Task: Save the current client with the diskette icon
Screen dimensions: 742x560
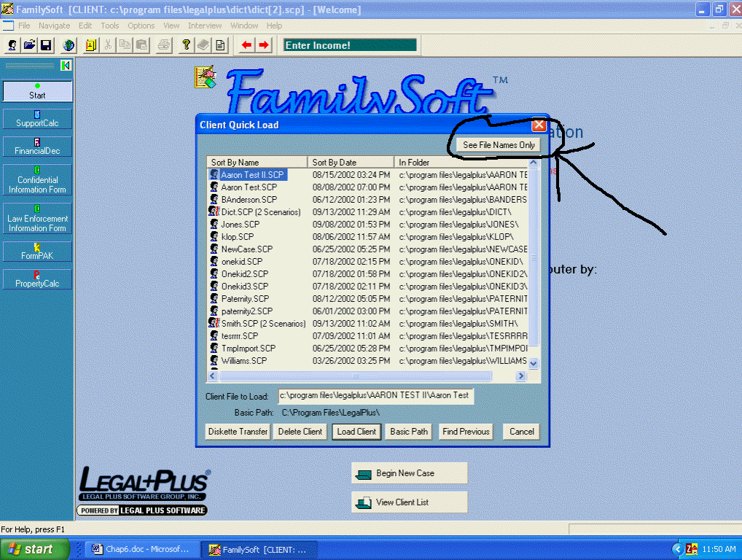Action: [46, 44]
